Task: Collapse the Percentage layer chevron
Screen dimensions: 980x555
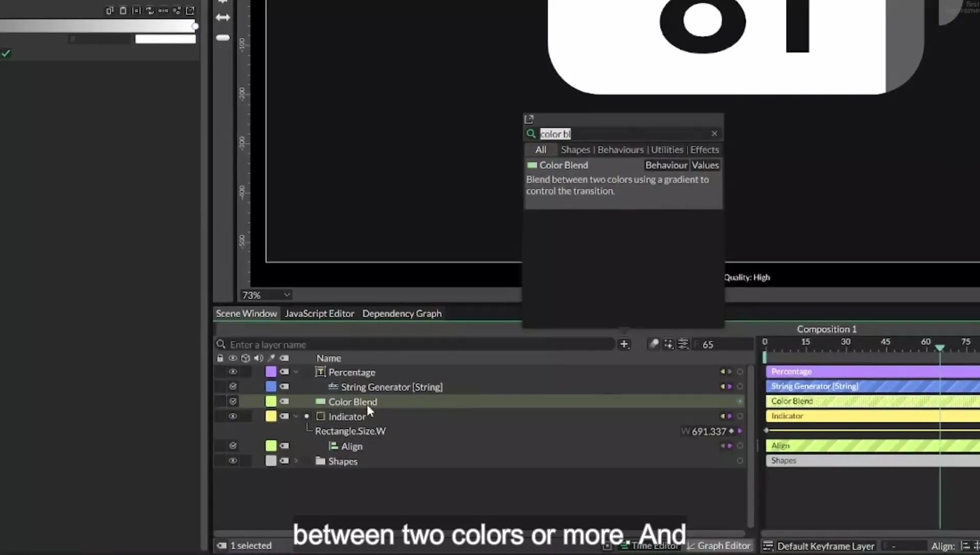Action: 296,372
